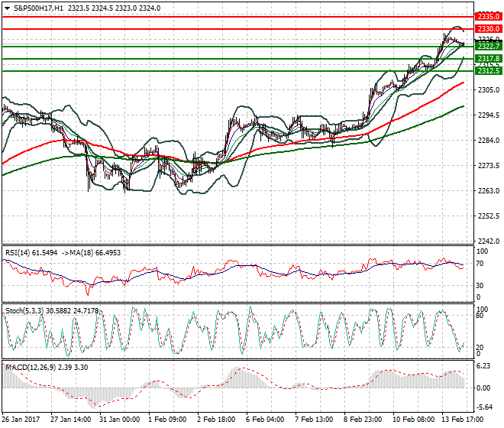Image resolution: width=504 pixels, height=428 pixels.
Task: Click the 2305.0 price axis value
Action: coord(489,90)
